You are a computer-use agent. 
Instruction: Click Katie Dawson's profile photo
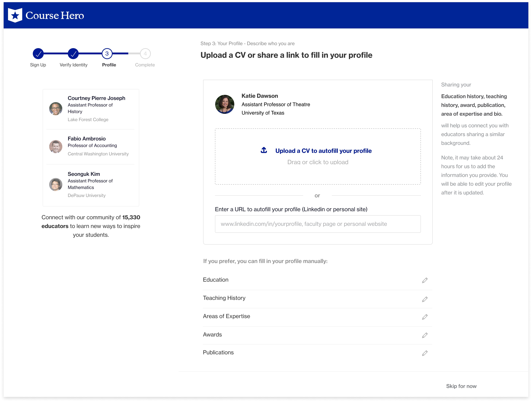[x=225, y=104]
